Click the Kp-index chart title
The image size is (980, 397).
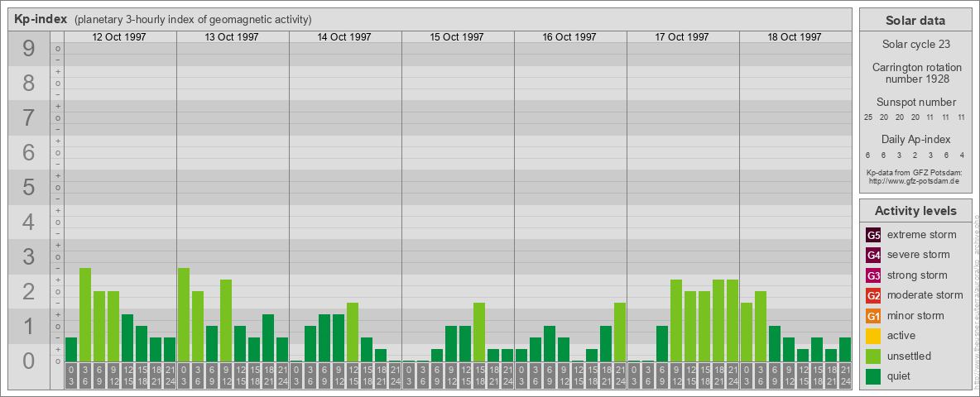pos(41,19)
